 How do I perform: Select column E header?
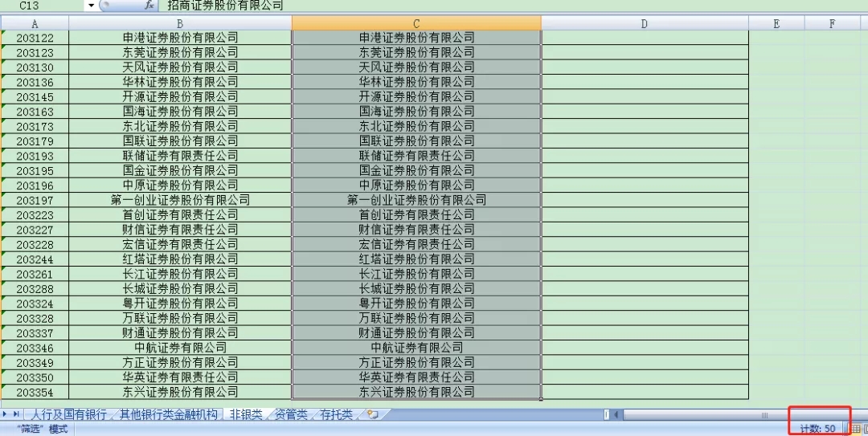click(776, 23)
